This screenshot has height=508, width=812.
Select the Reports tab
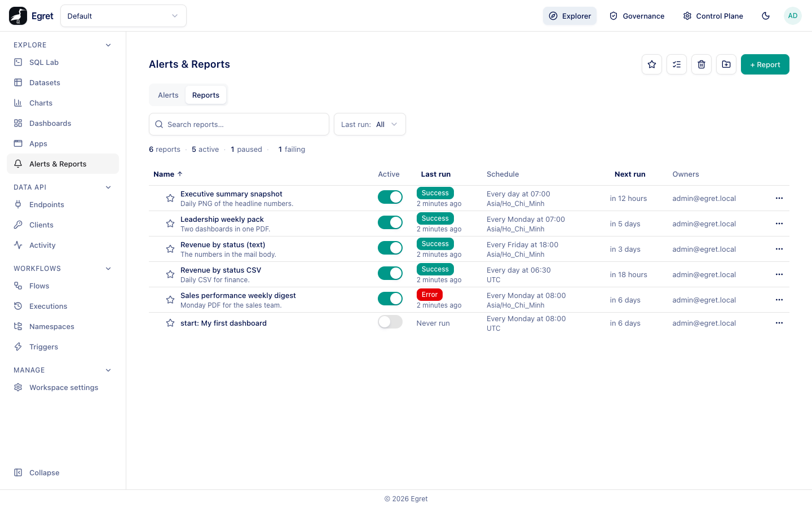(x=206, y=95)
